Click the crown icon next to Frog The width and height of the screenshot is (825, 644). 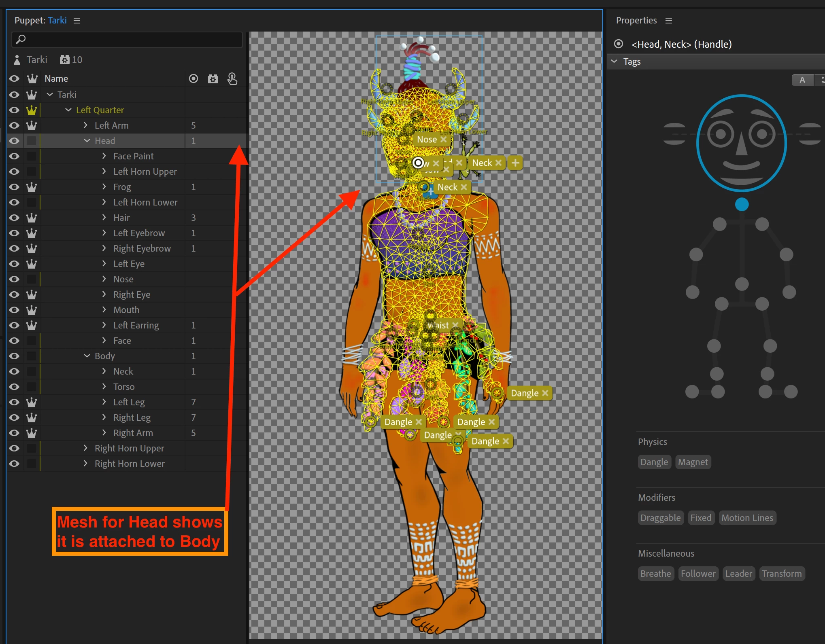(32, 187)
